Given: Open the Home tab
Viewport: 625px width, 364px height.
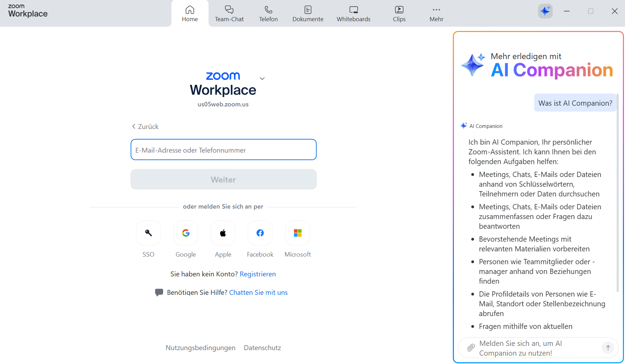Looking at the screenshot, I should (190, 14).
